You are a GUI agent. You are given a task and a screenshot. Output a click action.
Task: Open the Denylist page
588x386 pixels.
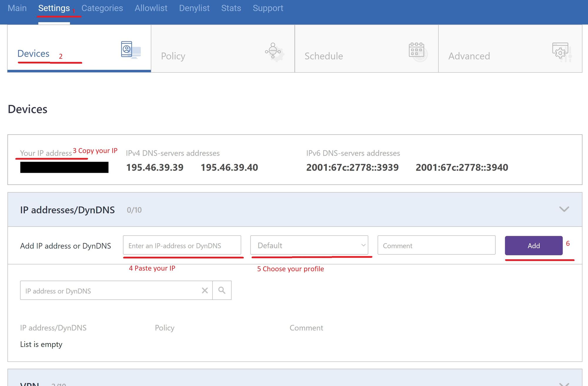(x=194, y=8)
